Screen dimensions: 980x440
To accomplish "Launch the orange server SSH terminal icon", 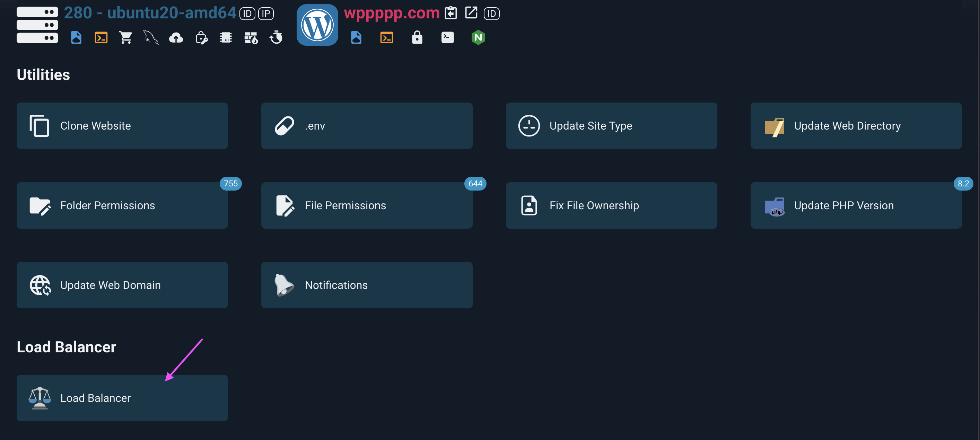I will tap(101, 37).
